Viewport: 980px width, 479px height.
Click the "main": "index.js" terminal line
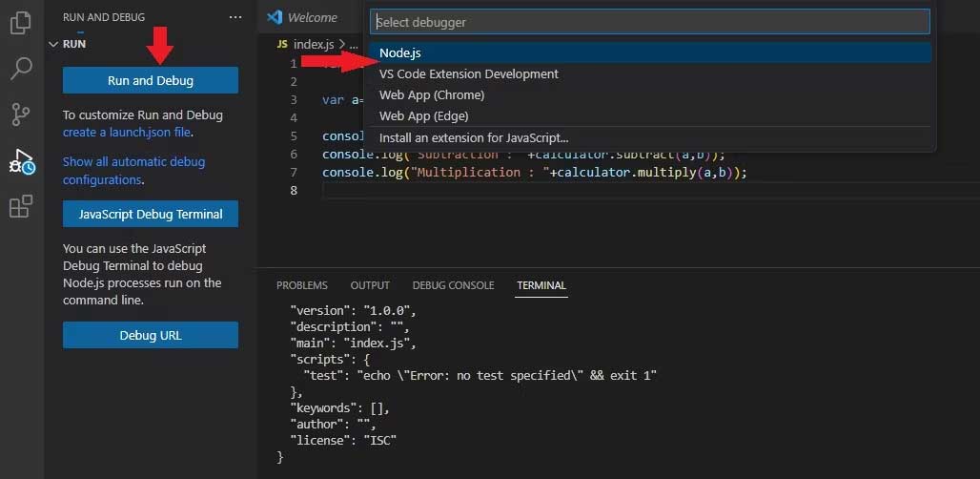353,343
